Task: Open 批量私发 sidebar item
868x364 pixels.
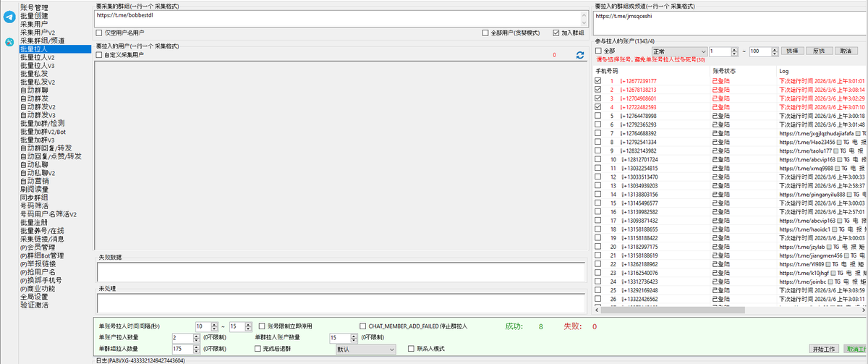Action: [x=34, y=74]
